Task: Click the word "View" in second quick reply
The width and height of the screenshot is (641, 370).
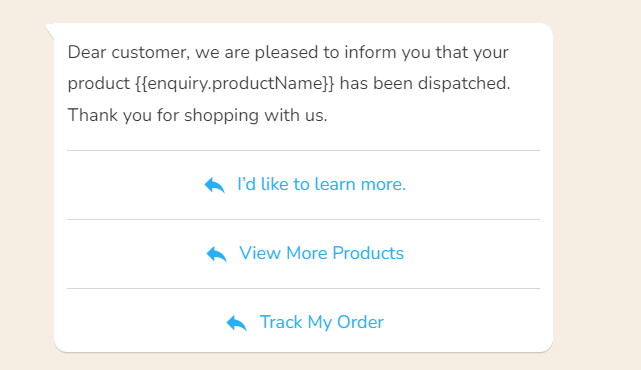Action: pyautogui.click(x=260, y=253)
